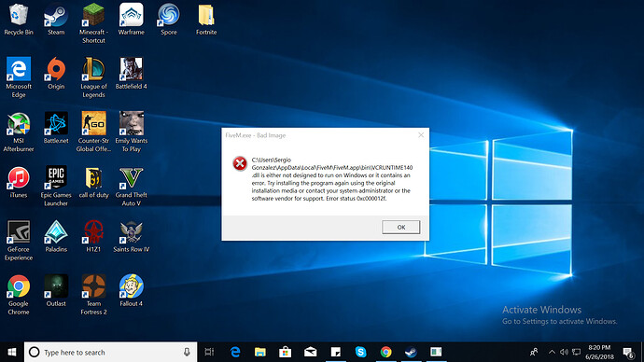644x362 pixels.
Task: Open the network icon in the tray
Action: [x=577, y=352]
